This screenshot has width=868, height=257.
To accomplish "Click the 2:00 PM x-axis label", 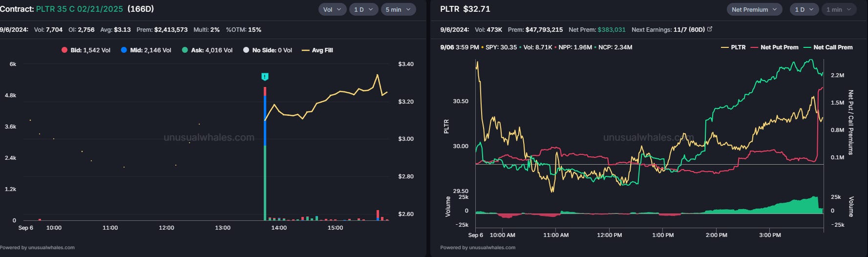I will [717, 235].
